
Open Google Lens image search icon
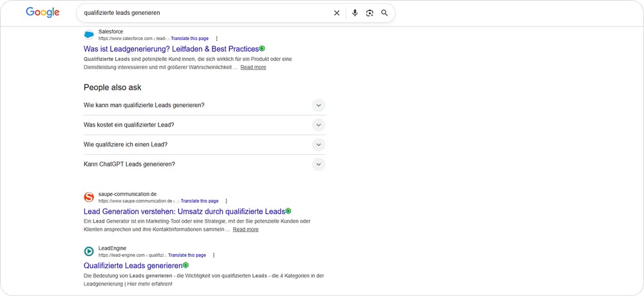(x=370, y=13)
